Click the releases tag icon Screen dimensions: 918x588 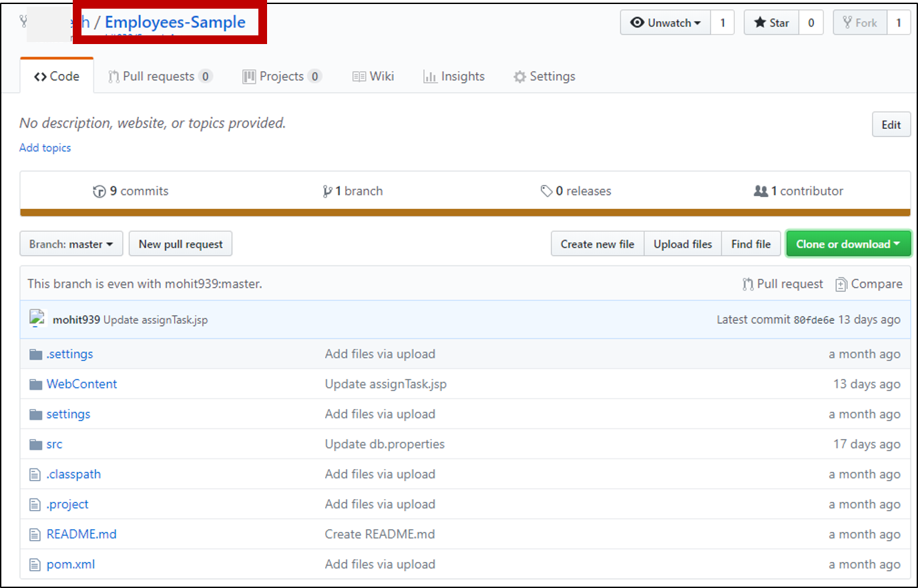tap(546, 192)
